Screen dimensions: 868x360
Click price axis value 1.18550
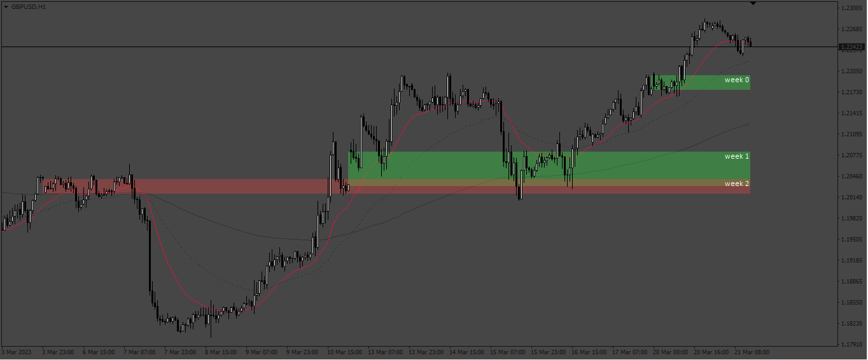tap(851, 302)
